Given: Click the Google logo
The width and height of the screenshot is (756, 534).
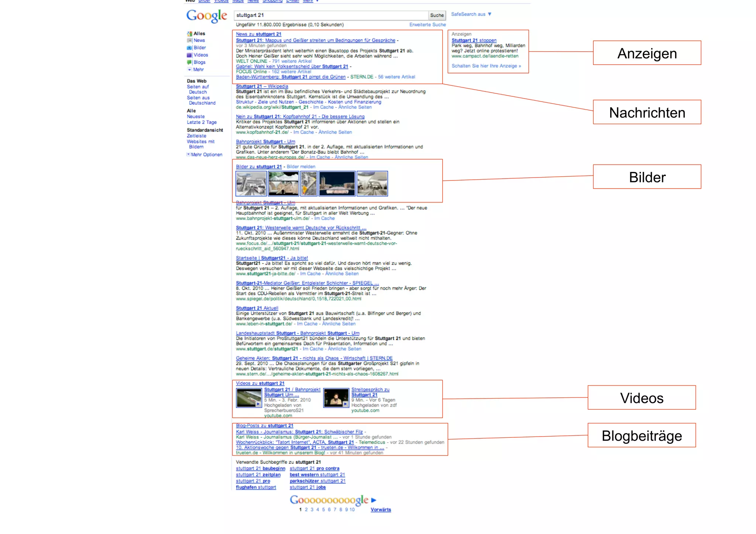Looking at the screenshot, I should 207,16.
